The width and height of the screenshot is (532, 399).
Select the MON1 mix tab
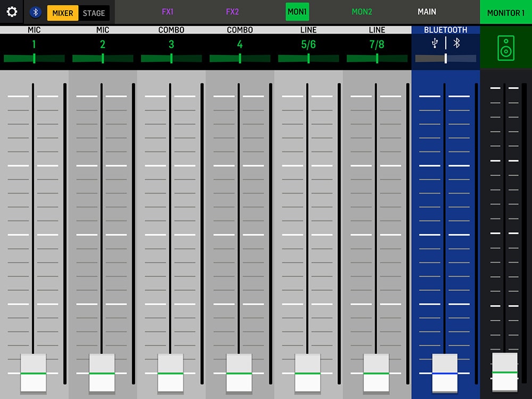tap(297, 12)
